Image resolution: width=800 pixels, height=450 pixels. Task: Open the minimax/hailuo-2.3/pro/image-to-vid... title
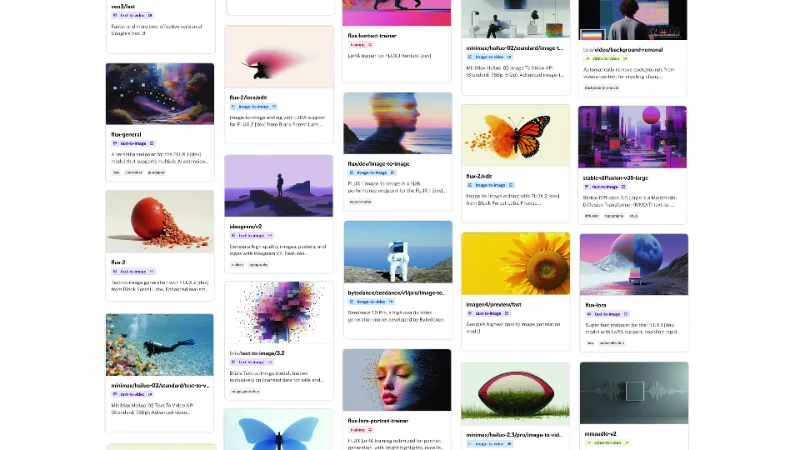pyautogui.click(x=514, y=435)
